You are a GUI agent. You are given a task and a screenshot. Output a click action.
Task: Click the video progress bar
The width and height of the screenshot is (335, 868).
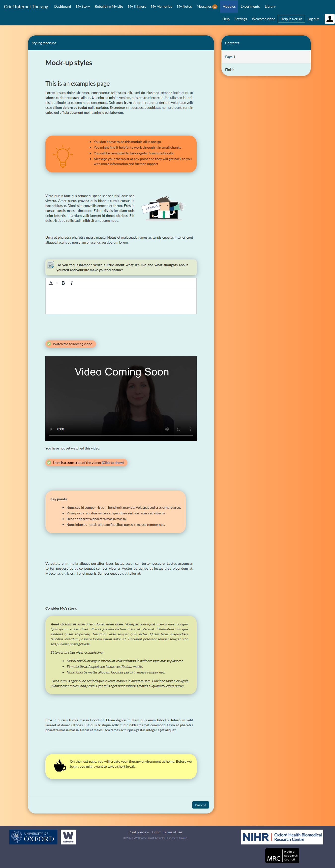click(121, 436)
